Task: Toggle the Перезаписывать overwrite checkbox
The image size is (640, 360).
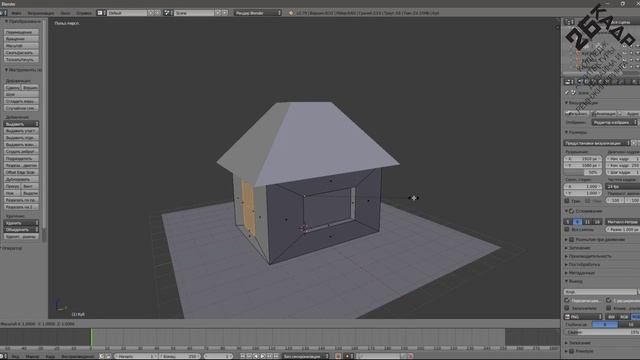Action: 567,300
